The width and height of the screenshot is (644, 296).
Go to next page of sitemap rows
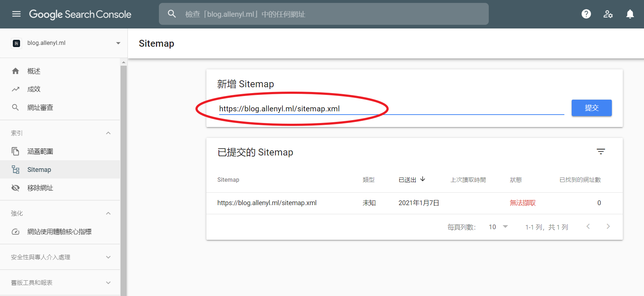(608, 227)
